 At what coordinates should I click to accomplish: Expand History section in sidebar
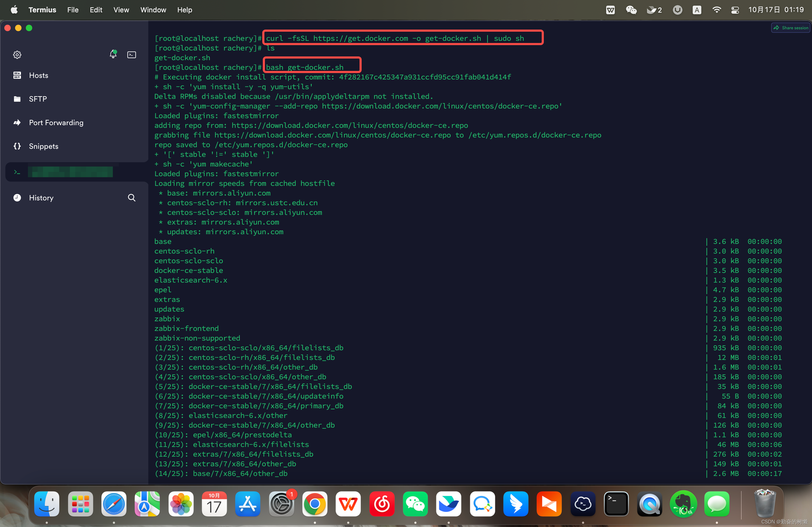41,197
